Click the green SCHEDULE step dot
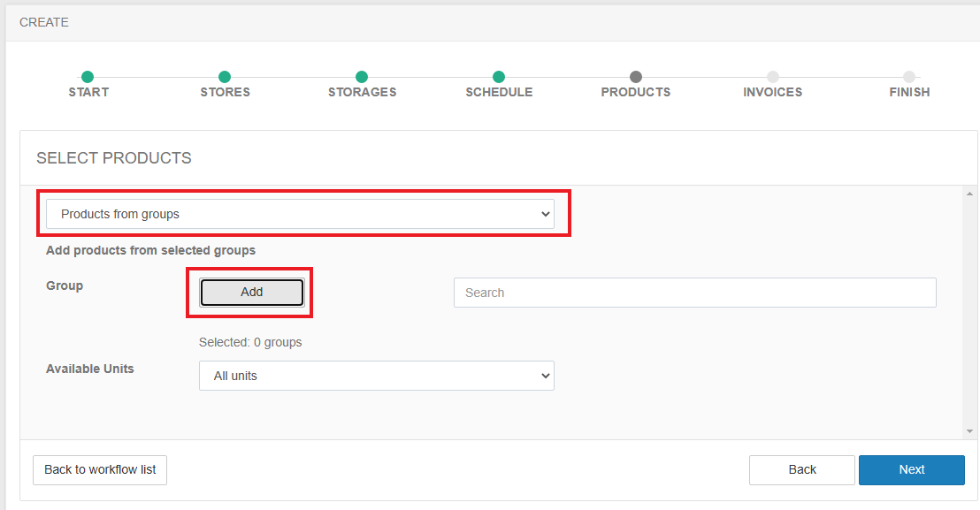 pos(499,77)
